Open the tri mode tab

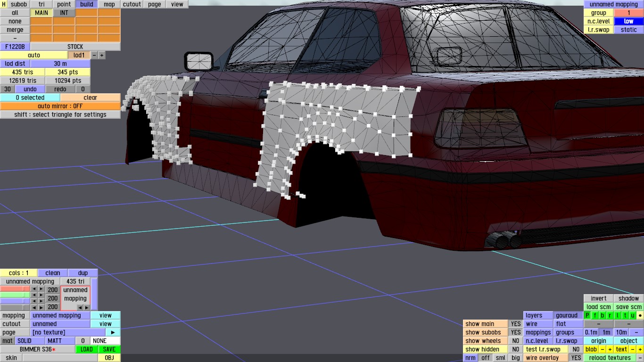[41, 4]
